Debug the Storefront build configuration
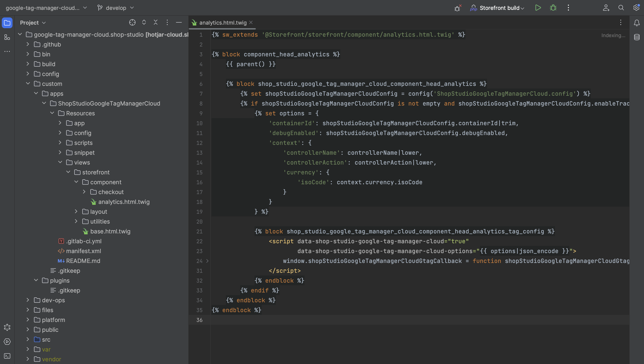This screenshot has width=644, height=364. [x=553, y=8]
